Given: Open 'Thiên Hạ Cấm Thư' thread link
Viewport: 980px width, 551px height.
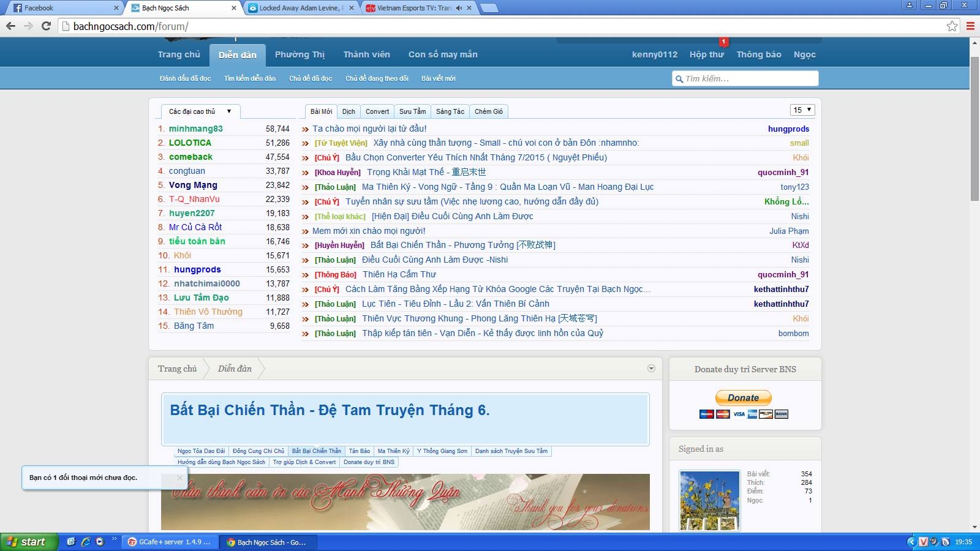Looking at the screenshot, I should tap(399, 274).
